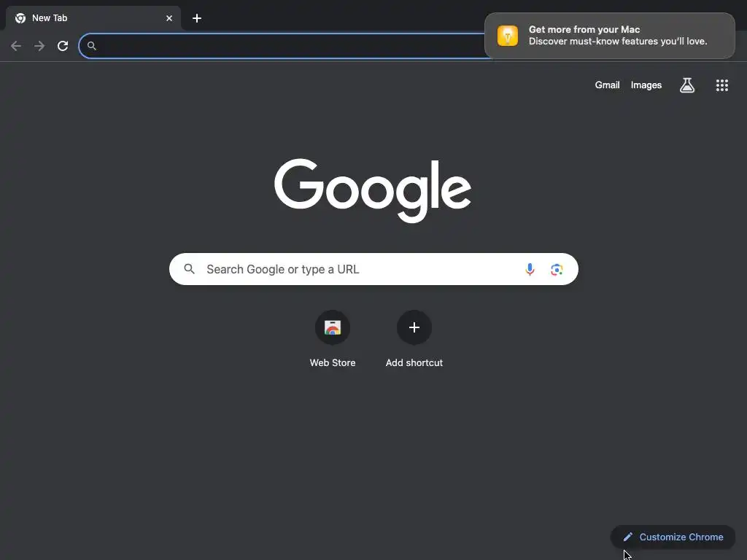Click the Chrome favicon on the New Tab tab

pyautogui.click(x=20, y=18)
